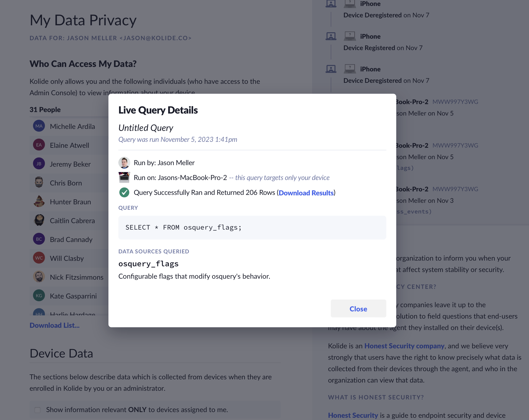529x420 pixels.
Task: Select Nick Fitzsimmons in people list
Action: (76, 277)
